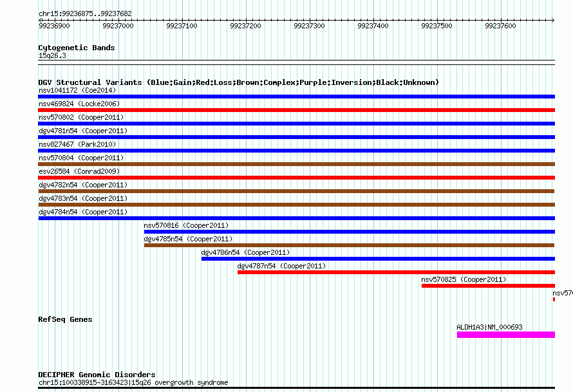
Task: Click the nsv1041172 (Coe2014) variant label
Action: [x=77, y=91]
